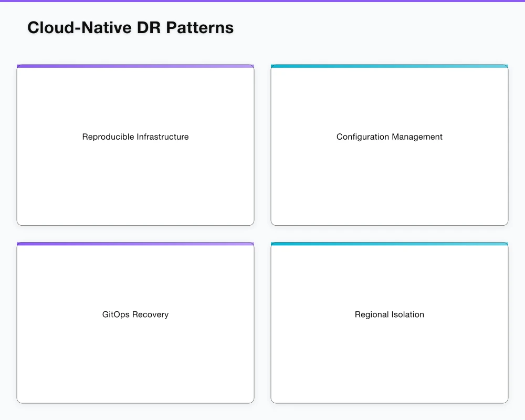525x420 pixels.
Task: Click the gap between the two upper cards
Action: click(x=262, y=144)
